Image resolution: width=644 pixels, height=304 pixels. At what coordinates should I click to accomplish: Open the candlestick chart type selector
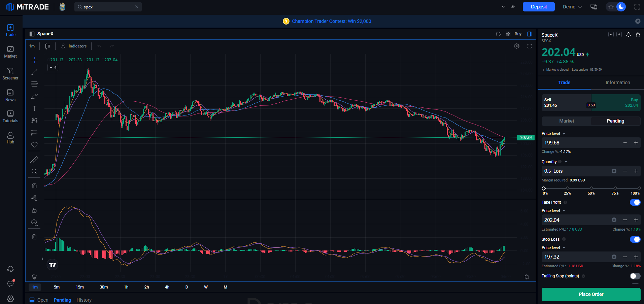[x=48, y=46]
